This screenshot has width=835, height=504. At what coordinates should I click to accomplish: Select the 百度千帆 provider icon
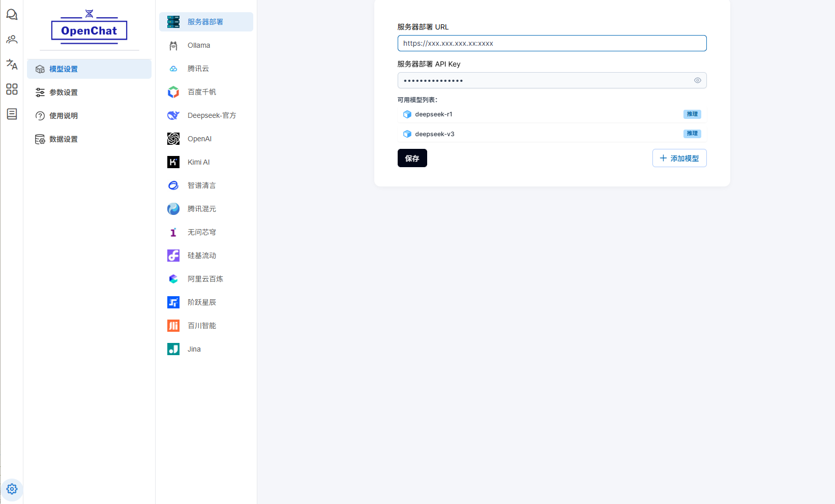pos(173,92)
